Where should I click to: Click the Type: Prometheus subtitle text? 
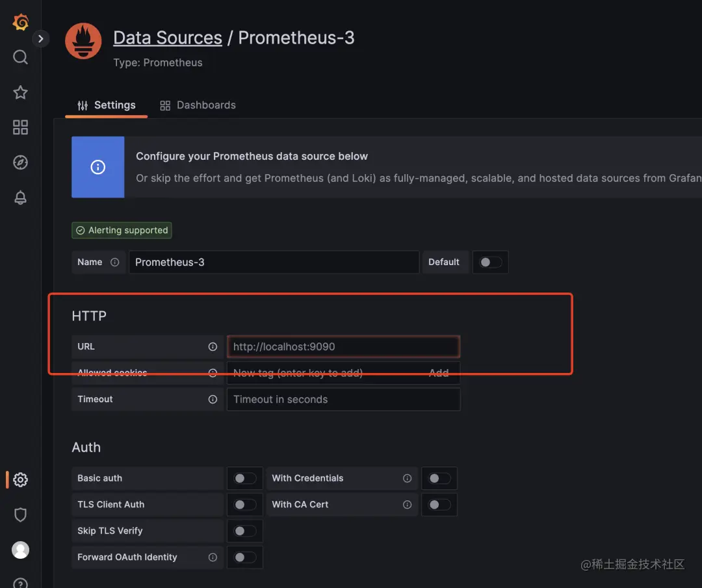(x=157, y=62)
